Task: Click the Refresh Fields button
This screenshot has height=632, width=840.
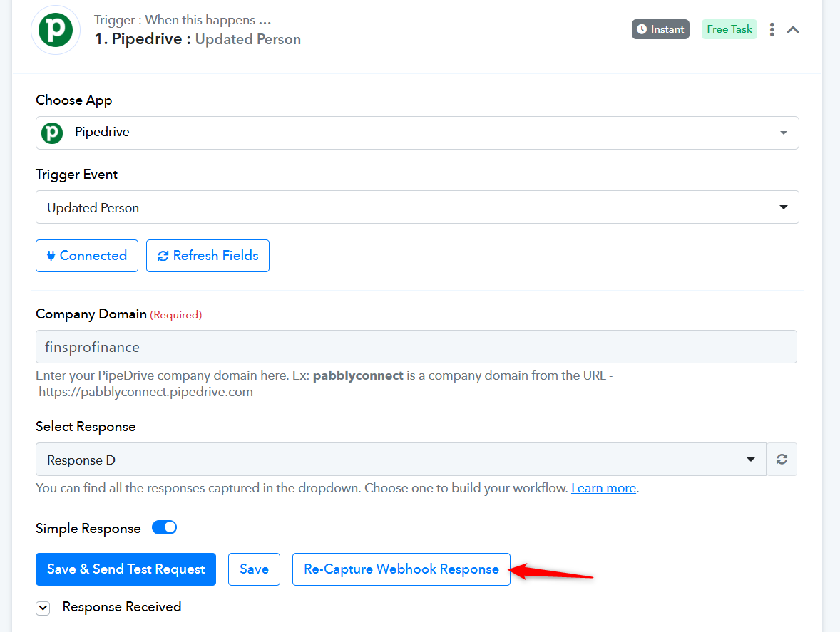Action: 208,256
